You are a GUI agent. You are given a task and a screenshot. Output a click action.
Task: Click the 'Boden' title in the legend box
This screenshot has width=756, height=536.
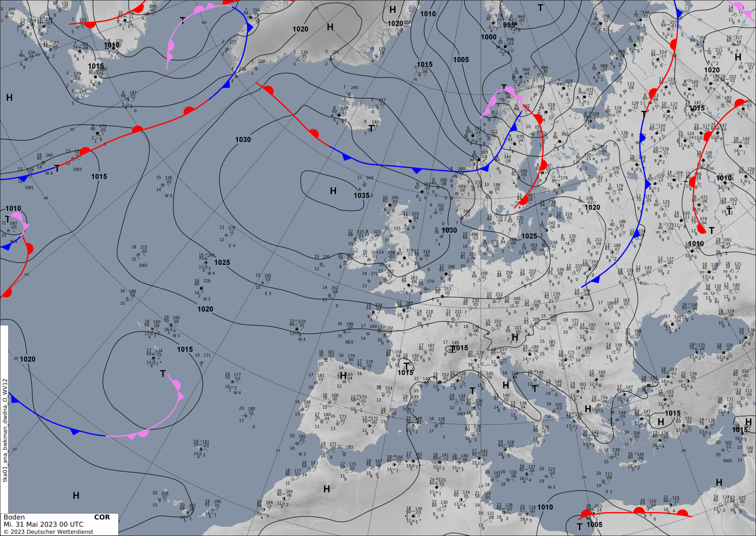point(14,517)
